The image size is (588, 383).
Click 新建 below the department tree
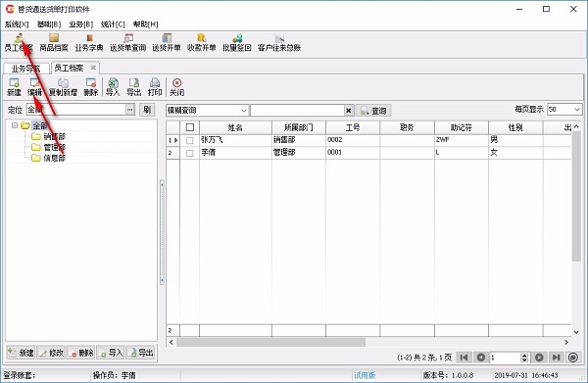[x=21, y=353]
